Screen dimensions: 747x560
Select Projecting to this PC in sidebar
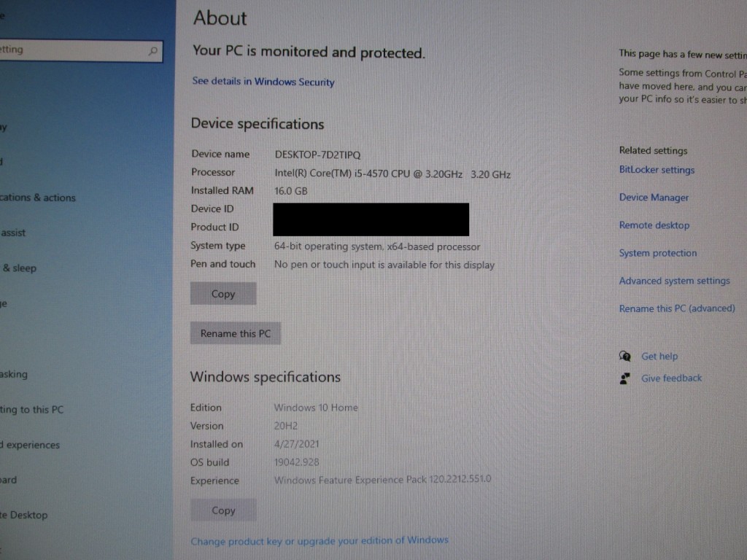(x=31, y=410)
